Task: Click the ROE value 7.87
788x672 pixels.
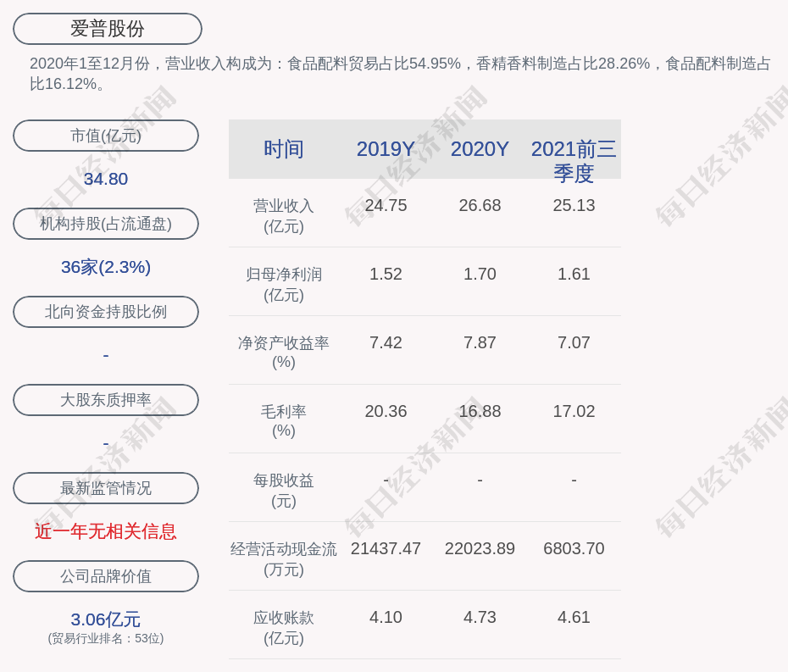Action: [480, 343]
